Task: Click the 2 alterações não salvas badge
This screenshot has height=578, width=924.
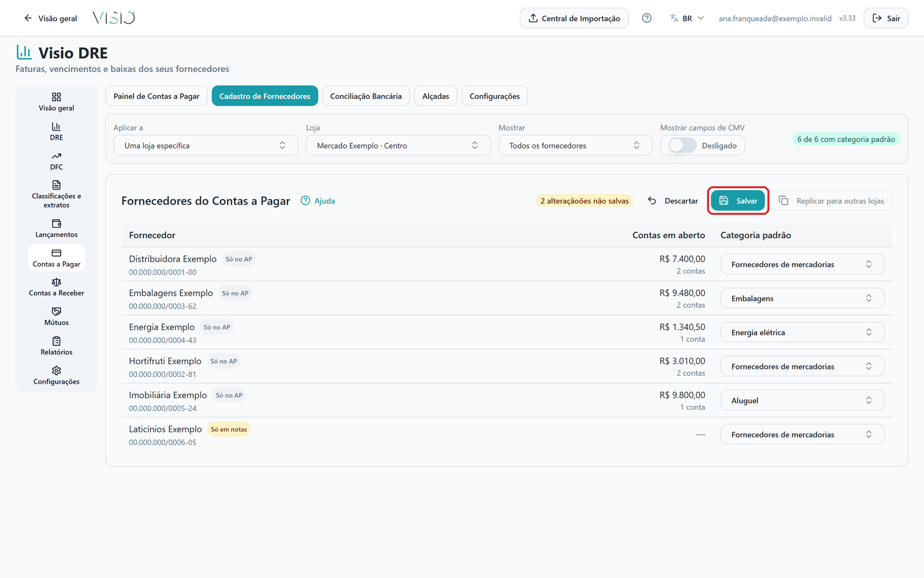Action: 584,201
